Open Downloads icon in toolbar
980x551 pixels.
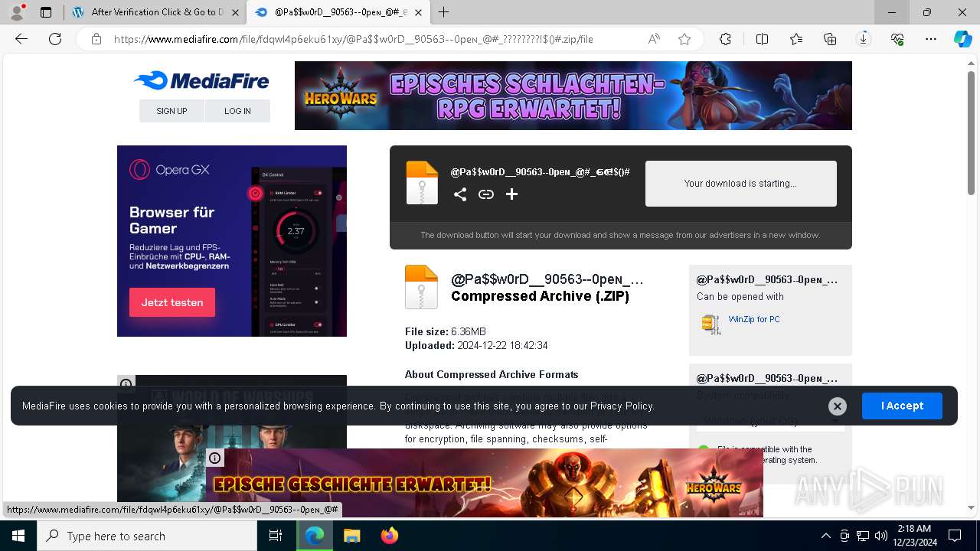click(864, 39)
